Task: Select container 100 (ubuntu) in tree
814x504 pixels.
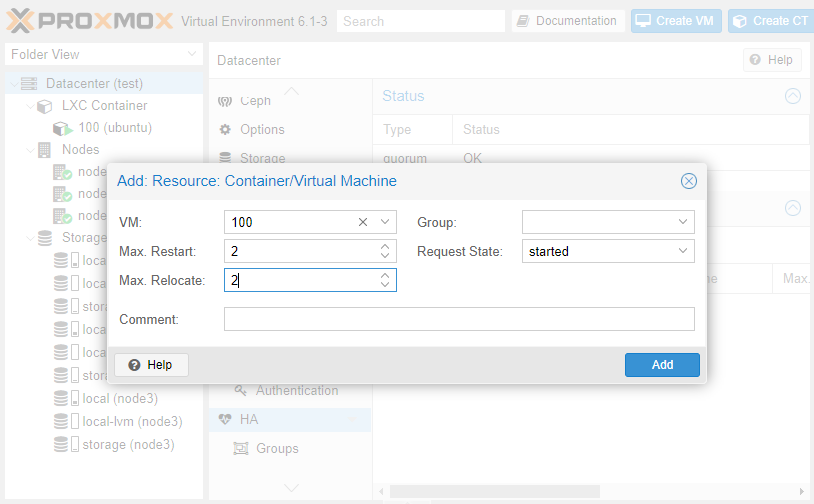Action: coord(114,128)
